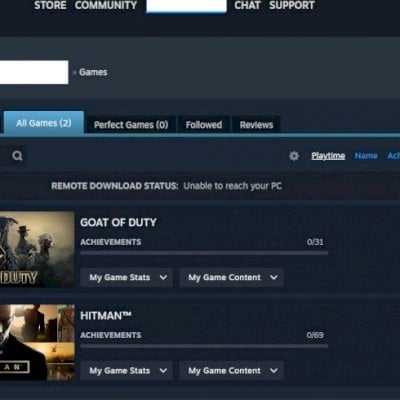
Task: Switch to the Followed tab
Action: pos(204,125)
